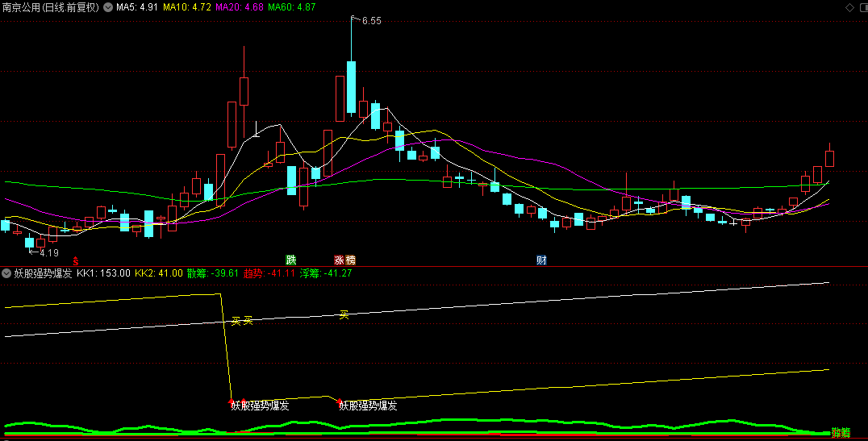The image size is (868, 441).
Task: Click the MA10: 4.72 label
Action: tap(186, 7)
